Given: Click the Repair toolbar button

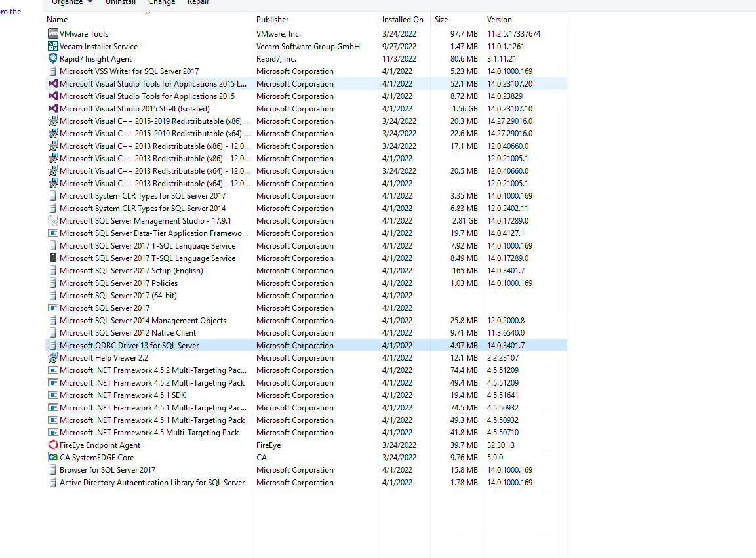Looking at the screenshot, I should pyautogui.click(x=198, y=3).
